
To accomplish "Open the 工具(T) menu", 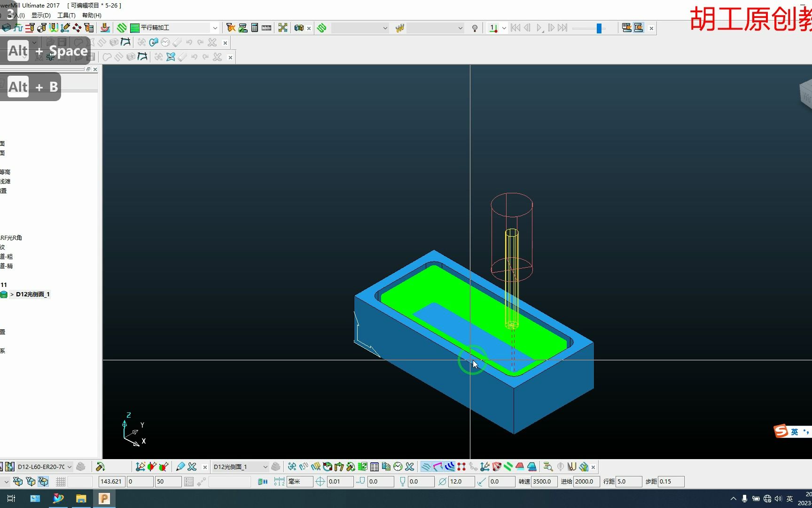I will 66,15.
